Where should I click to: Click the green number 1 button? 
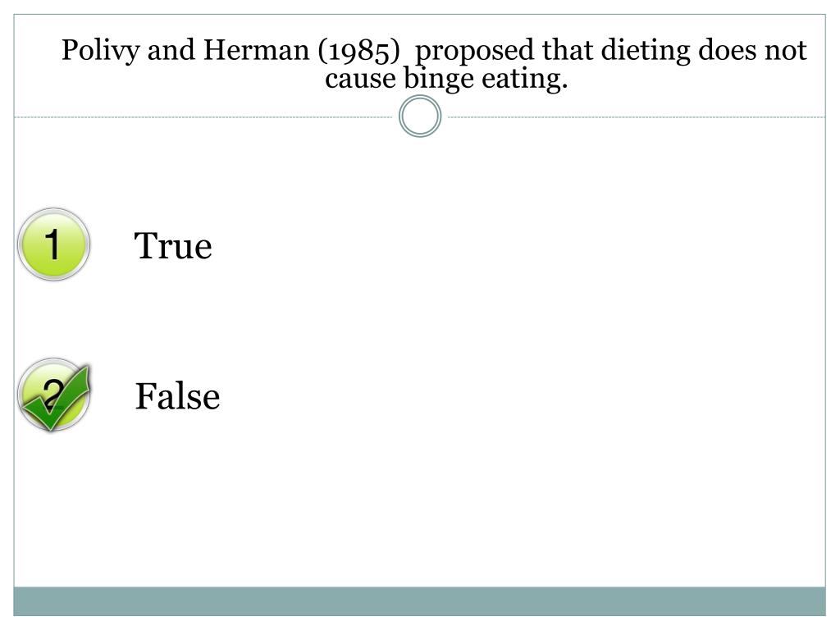point(53,244)
